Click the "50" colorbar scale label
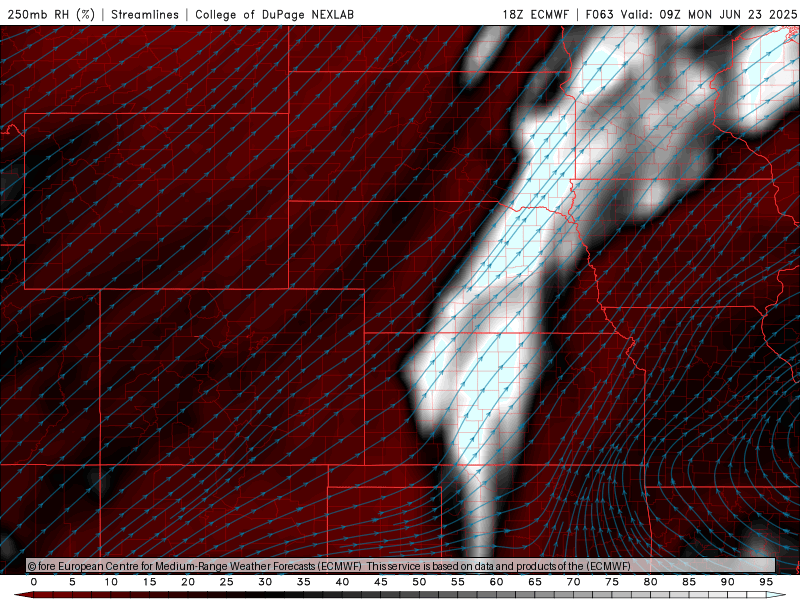 coord(419,582)
